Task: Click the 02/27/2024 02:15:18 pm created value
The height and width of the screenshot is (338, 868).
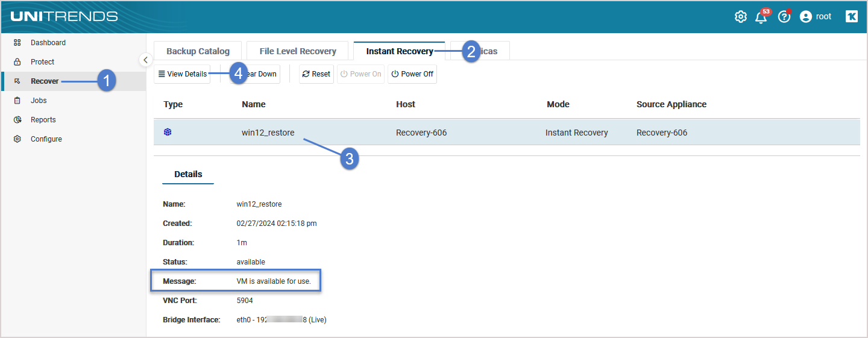Action: (x=277, y=224)
